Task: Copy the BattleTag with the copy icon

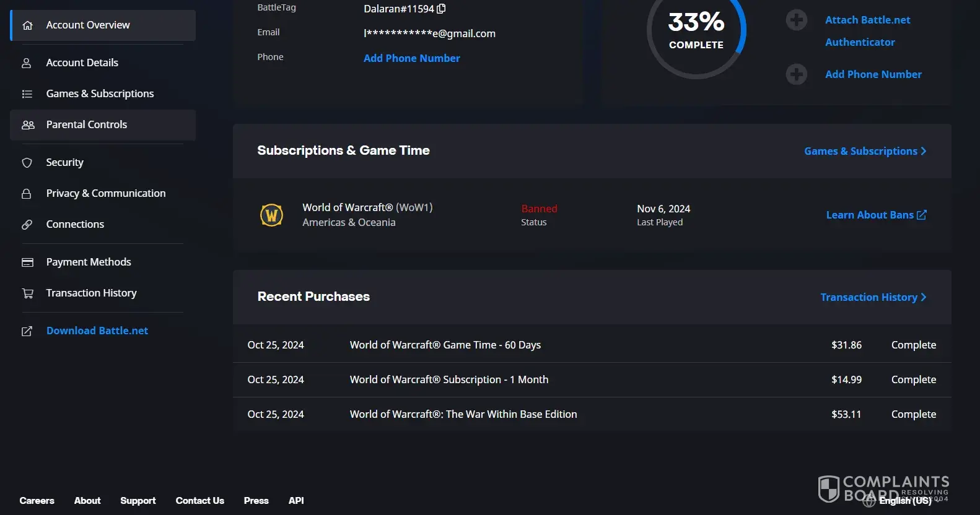Action: click(441, 9)
